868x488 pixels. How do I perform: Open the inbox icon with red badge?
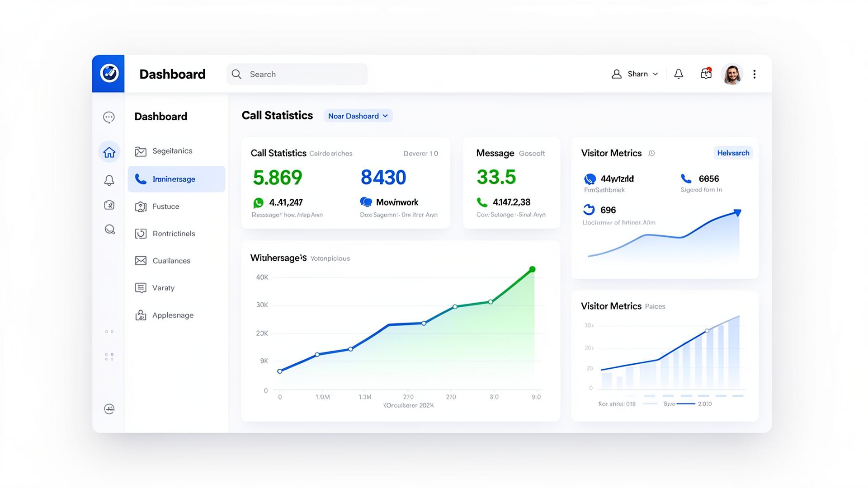(706, 74)
